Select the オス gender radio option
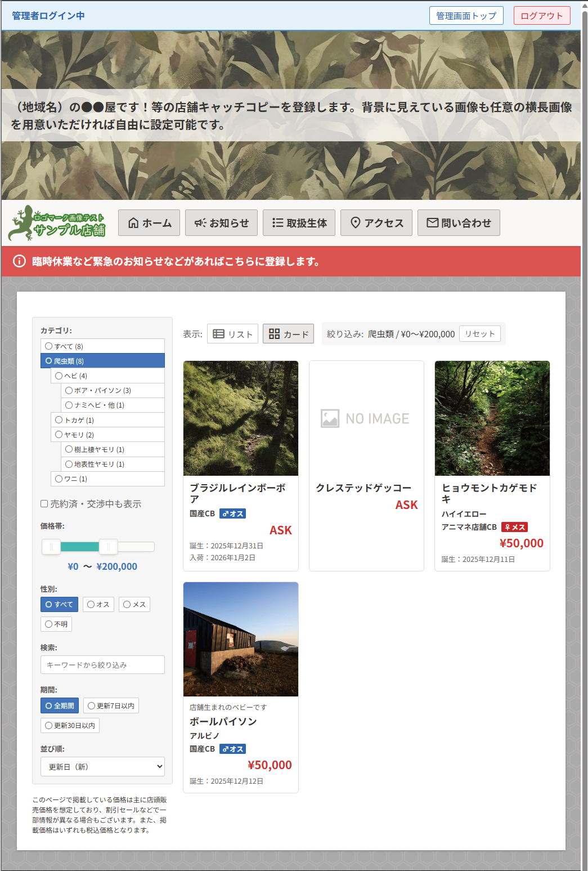This screenshot has height=871, width=588. [98, 605]
